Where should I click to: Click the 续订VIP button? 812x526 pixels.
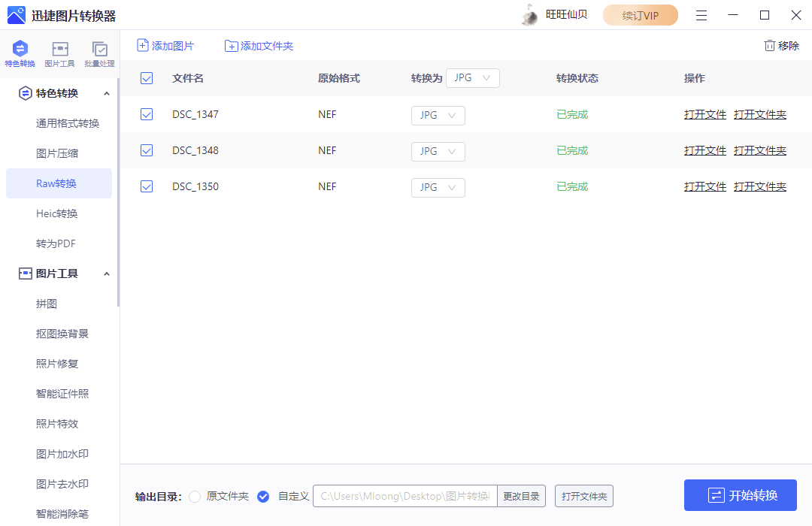click(640, 14)
